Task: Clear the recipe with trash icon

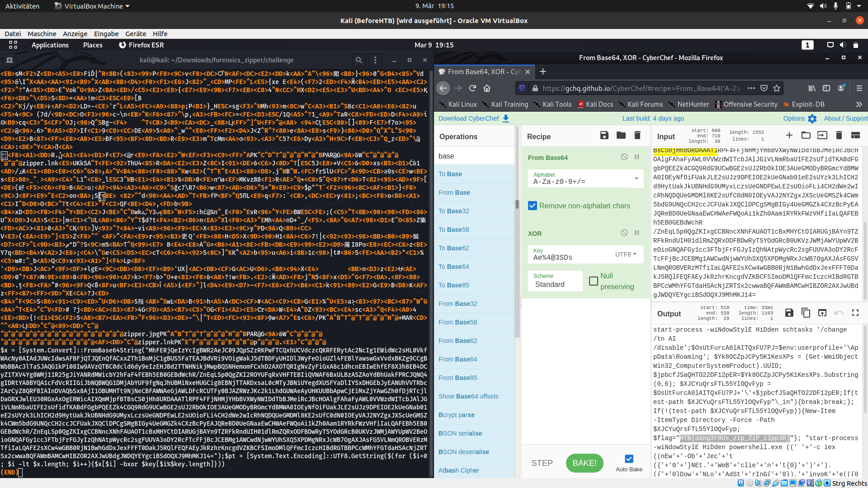Action: (x=637, y=135)
